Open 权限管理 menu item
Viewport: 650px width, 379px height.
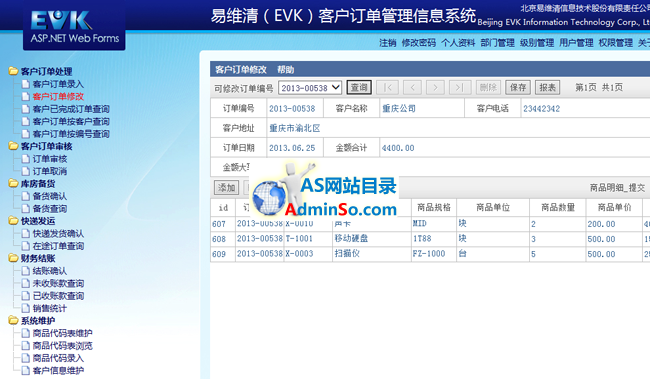[616, 43]
